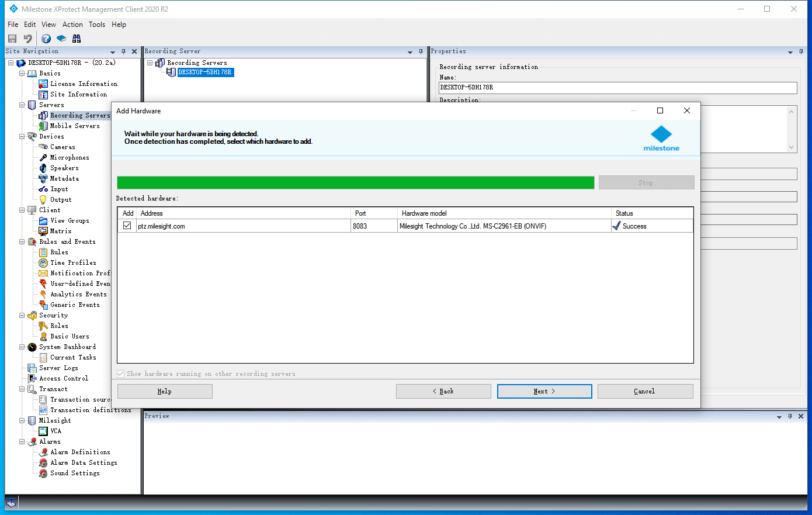Click the recording server Name field

pyautogui.click(x=617, y=88)
